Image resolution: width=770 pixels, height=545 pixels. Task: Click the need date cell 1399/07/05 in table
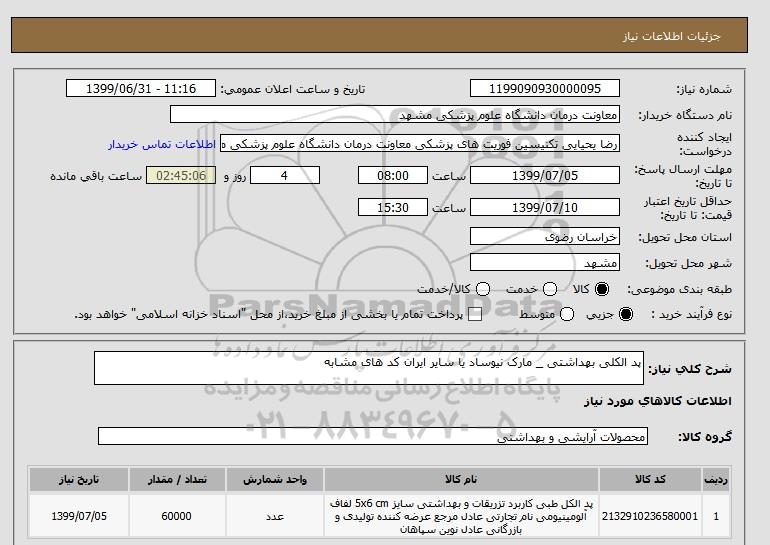pyautogui.click(x=79, y=516)
